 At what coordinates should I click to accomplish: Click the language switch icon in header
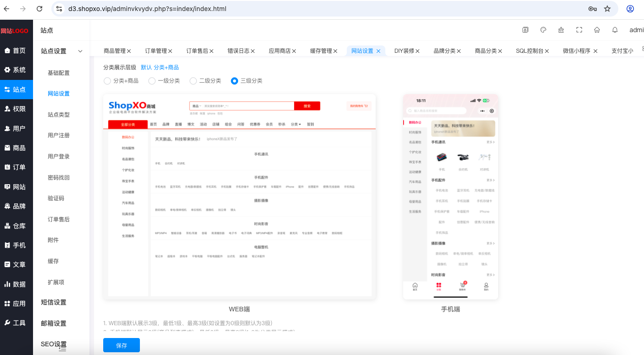525,30
